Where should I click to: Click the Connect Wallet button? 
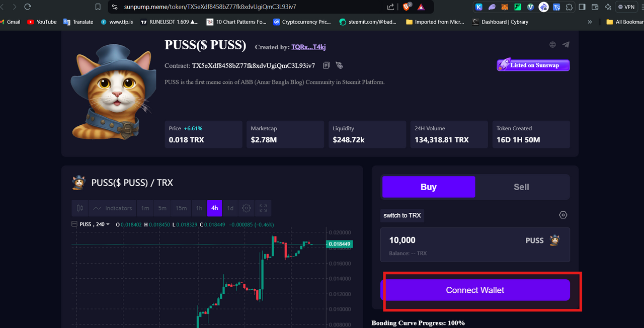475,290
